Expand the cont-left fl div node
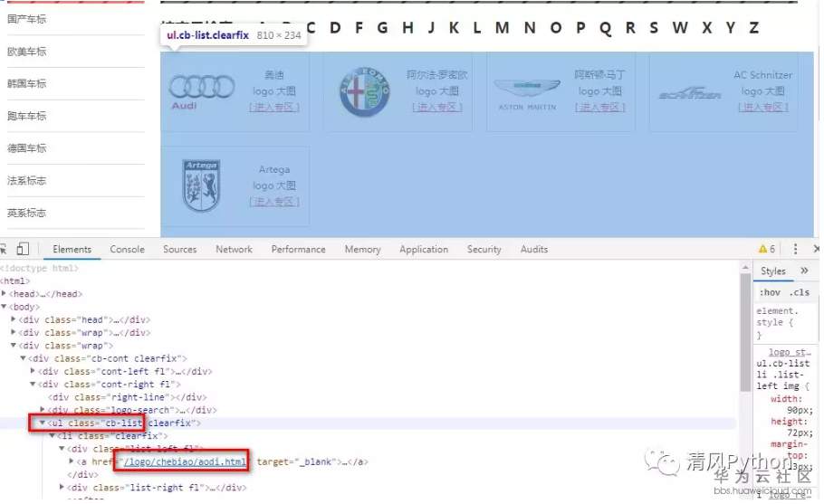 [33, 371]
